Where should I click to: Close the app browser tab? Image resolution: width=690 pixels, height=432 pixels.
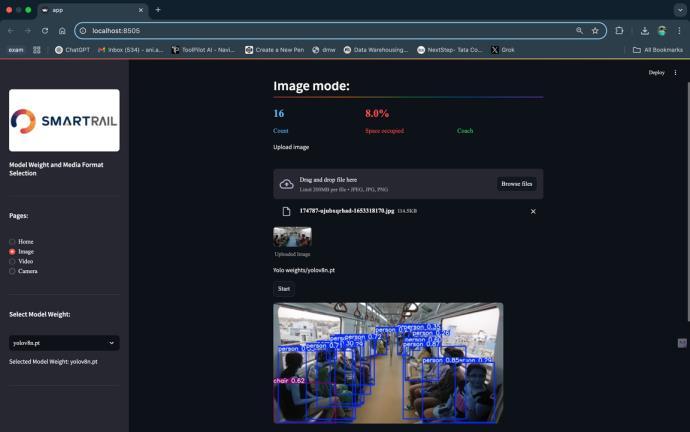[x=141, y=10]
